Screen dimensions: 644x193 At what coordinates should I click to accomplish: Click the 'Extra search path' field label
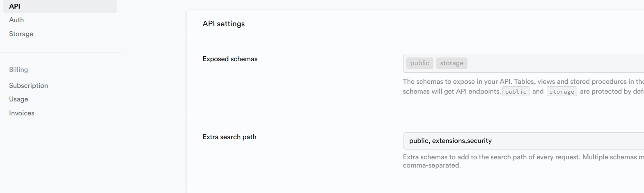click(x=229, y=137)
